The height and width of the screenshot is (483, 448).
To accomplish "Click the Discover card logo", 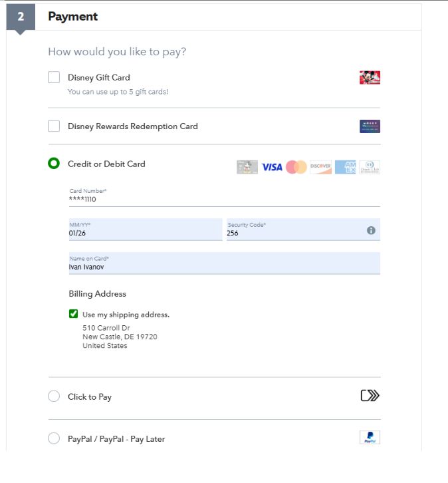I will tap(320, 167).
